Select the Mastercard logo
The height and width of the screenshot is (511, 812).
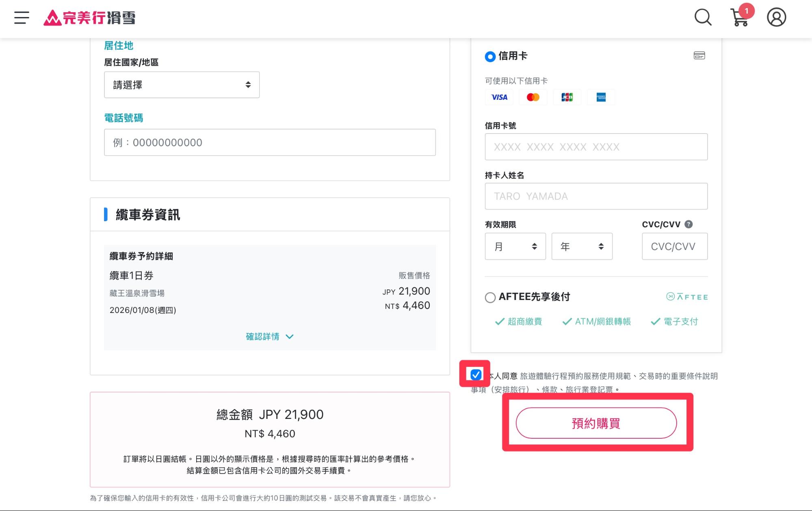(x=533, y=97)
